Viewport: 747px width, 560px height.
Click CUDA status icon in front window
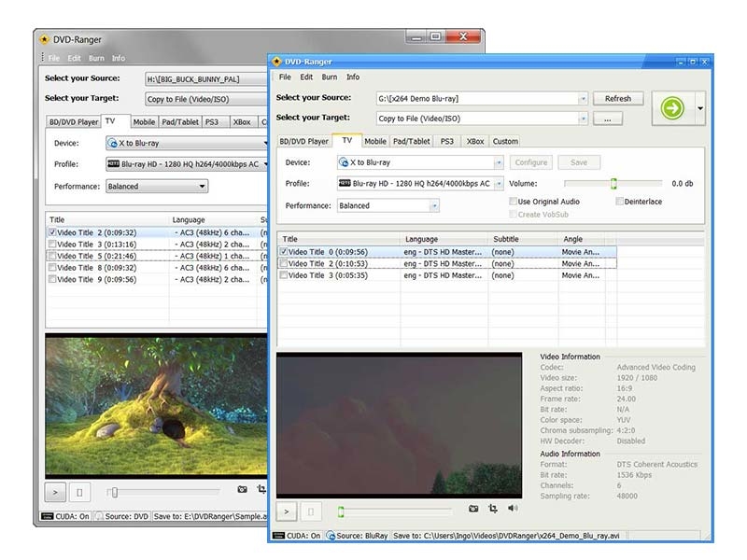coord(278,536)
